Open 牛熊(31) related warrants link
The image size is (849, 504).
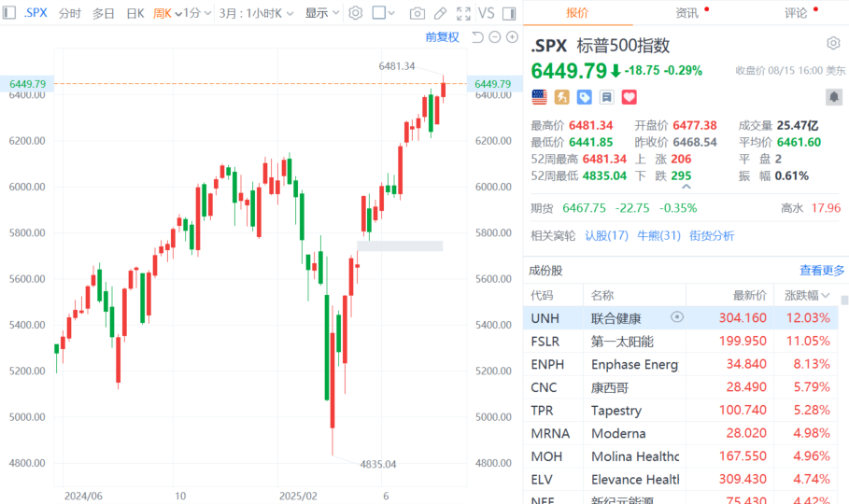tap(658, 235)
